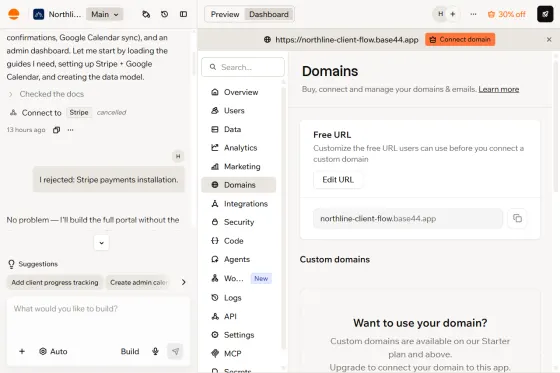Open the Users section
Screen dimensions: 560x373
tap(239, 111)
